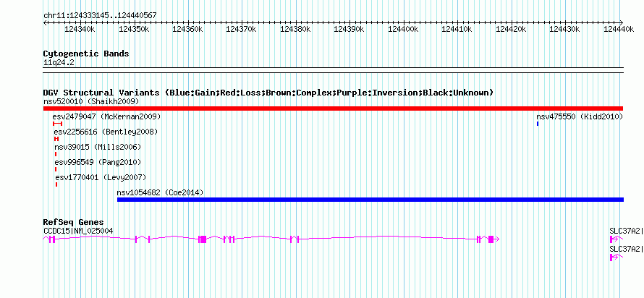
Task: Select the upper SLC37A2 gene label
Action: tap(627, 231)
